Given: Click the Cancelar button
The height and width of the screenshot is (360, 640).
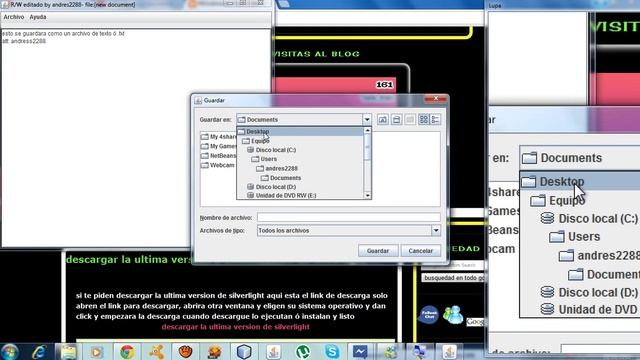Looking at the screenshot, I should coord(420,251).
